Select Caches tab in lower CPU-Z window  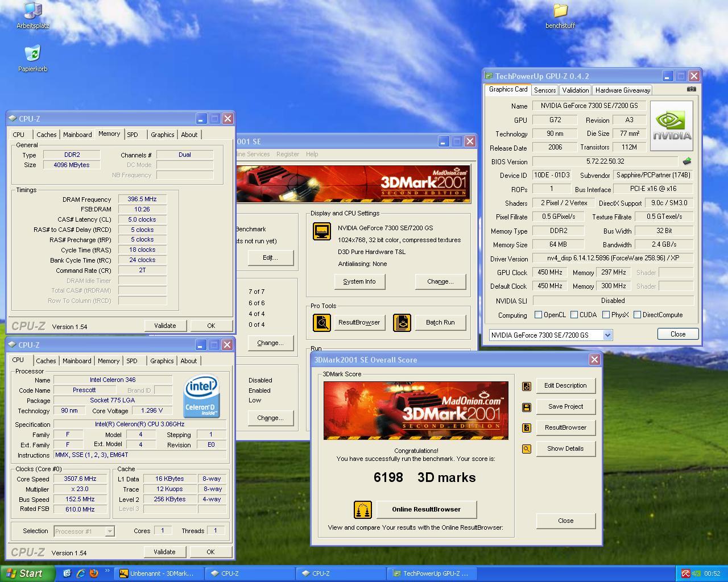point(46,361)
